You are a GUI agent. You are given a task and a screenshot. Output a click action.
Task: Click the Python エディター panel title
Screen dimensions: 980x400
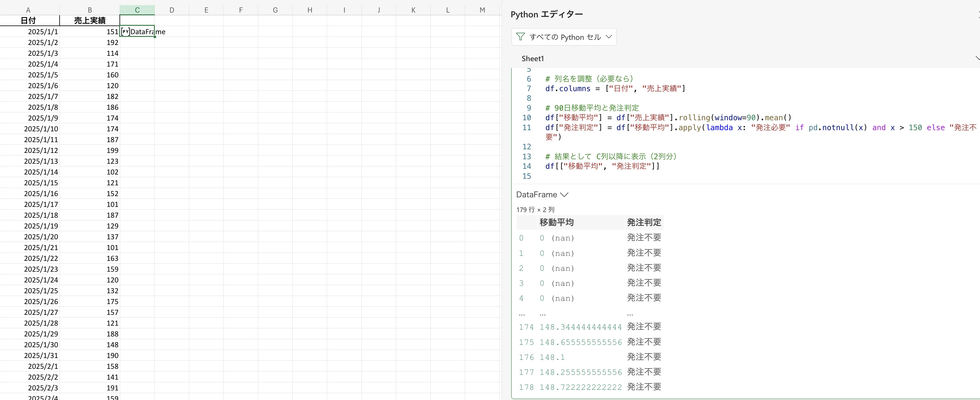pyautogui.click(x=546, y=14)
